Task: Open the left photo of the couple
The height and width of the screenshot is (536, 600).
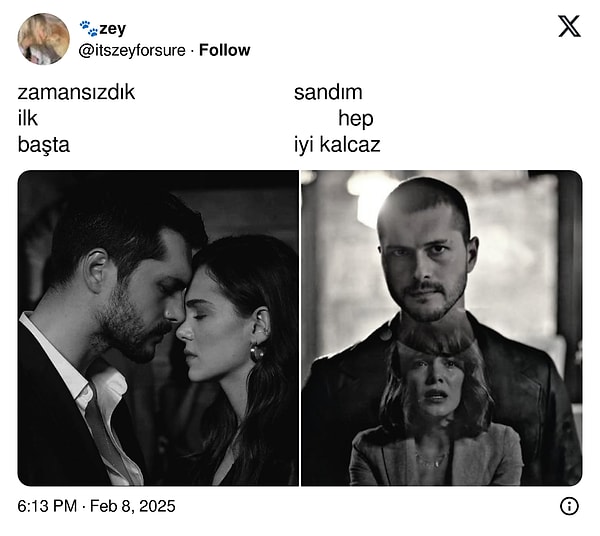Action: (158, 328)
